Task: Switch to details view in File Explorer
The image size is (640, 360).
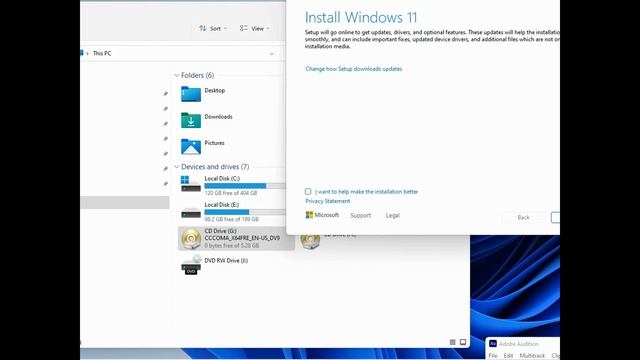Action: (452, 342)
